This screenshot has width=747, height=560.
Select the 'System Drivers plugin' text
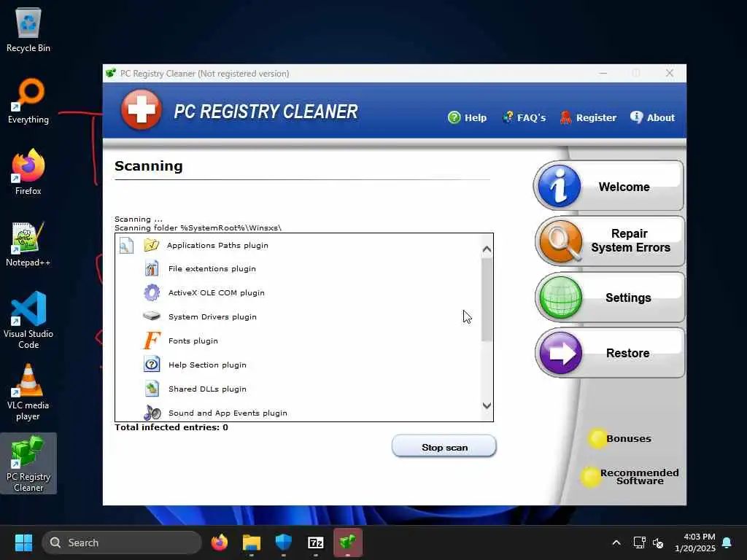click(x=212, y=316)
